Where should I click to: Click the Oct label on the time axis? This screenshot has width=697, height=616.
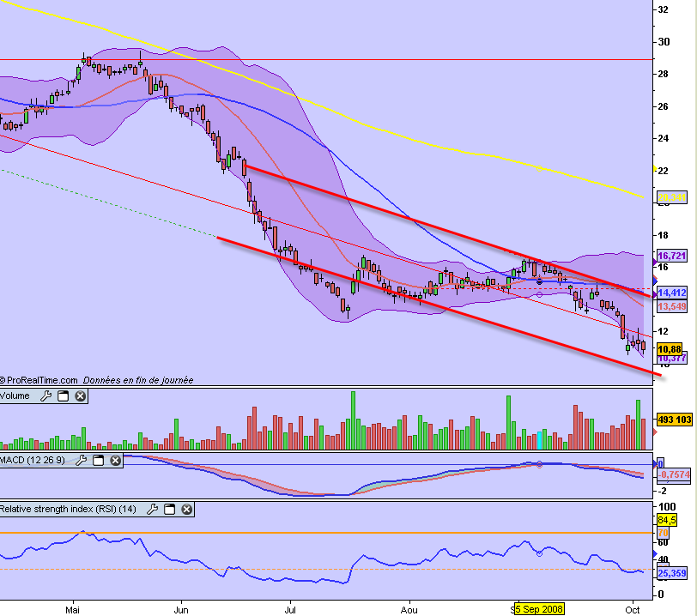[x=634, y=609]
